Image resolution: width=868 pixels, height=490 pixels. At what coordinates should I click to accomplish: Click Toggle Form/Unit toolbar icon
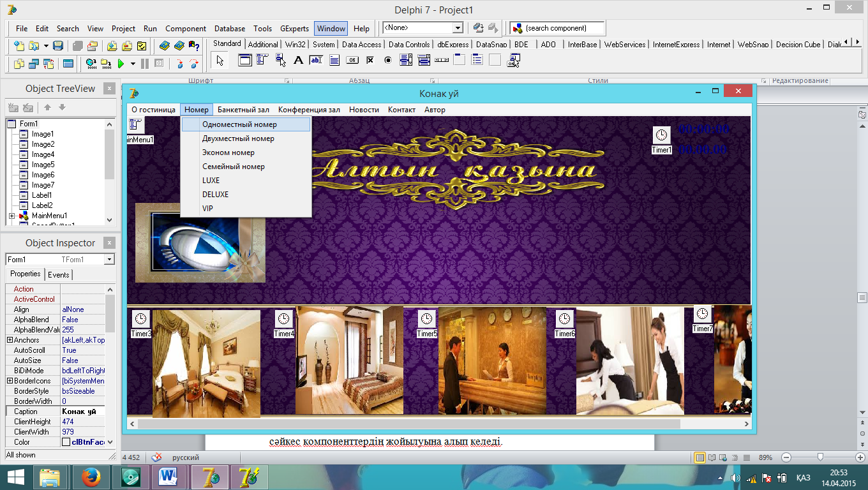click(48, 63)
